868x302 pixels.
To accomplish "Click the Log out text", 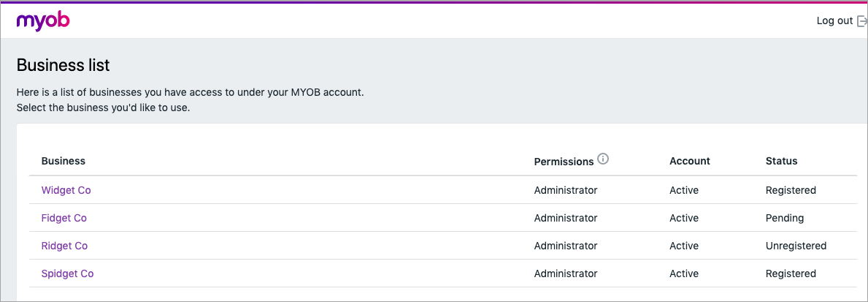I will (x=834, y=20).
